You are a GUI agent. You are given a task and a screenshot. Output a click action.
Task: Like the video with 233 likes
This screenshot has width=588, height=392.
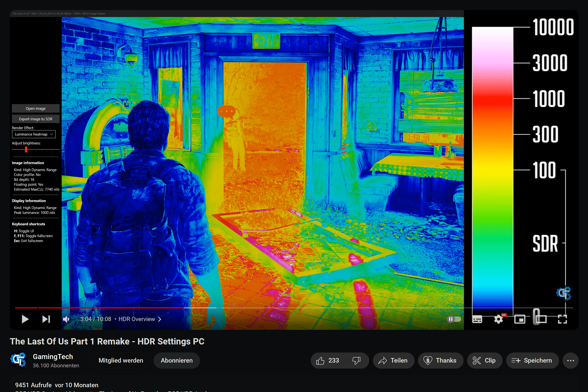coord(328,360)
